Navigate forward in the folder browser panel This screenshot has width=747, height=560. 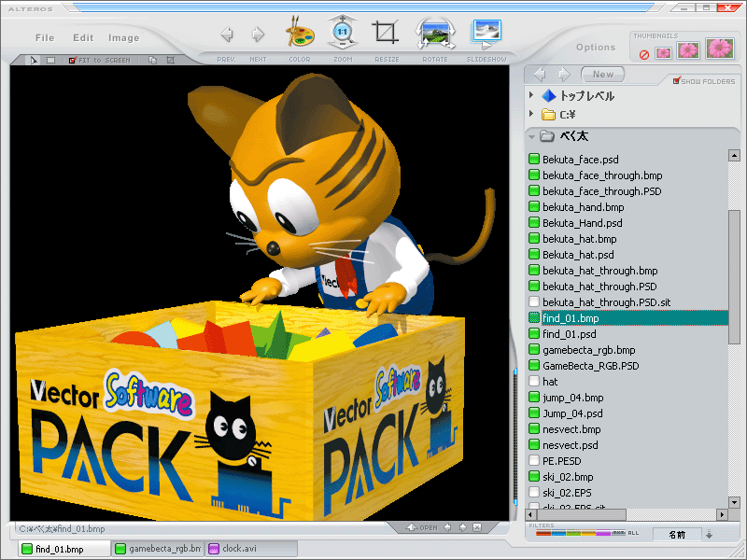point(564,75)
